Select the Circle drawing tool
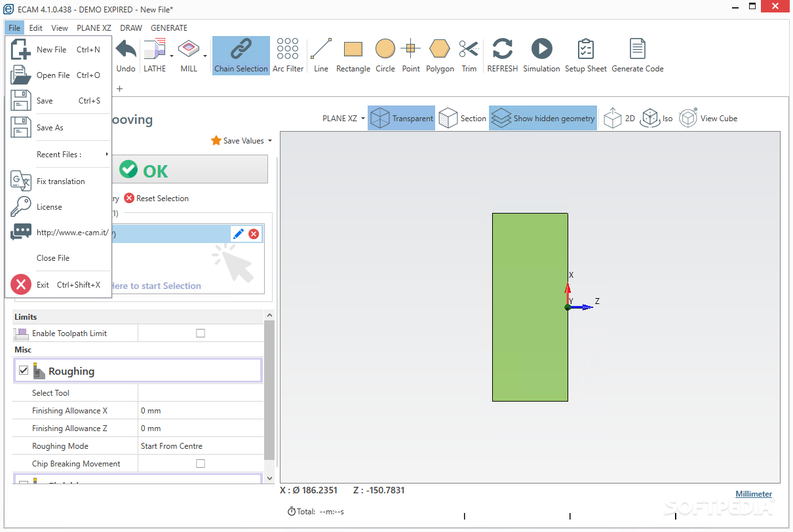 385,56
